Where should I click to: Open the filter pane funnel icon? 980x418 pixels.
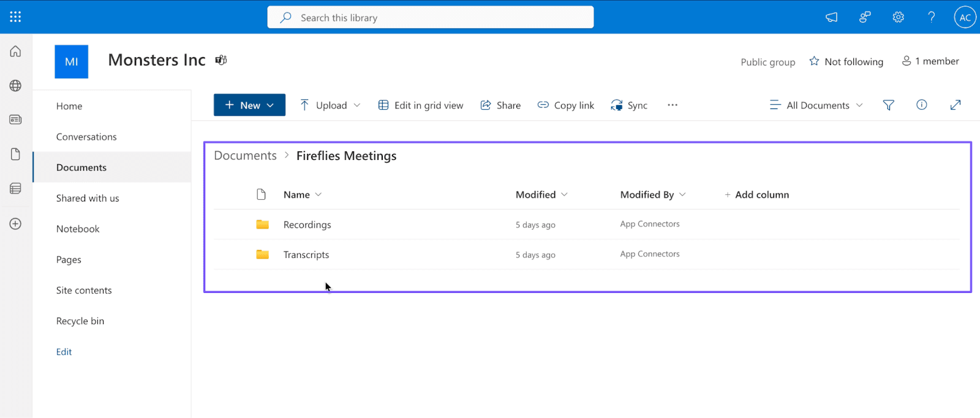[x=888, y=105]
